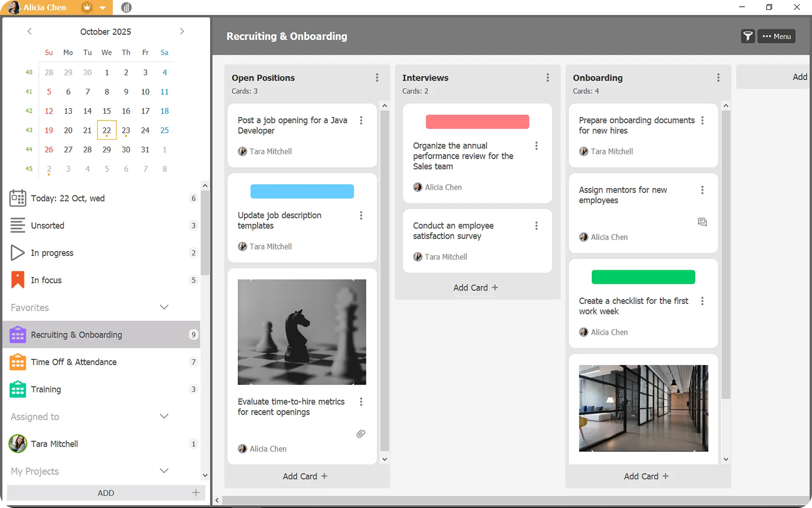Select Time Off & Attendance project
The height and width of the screenshot is (508, 812).
tap(73, 362)
